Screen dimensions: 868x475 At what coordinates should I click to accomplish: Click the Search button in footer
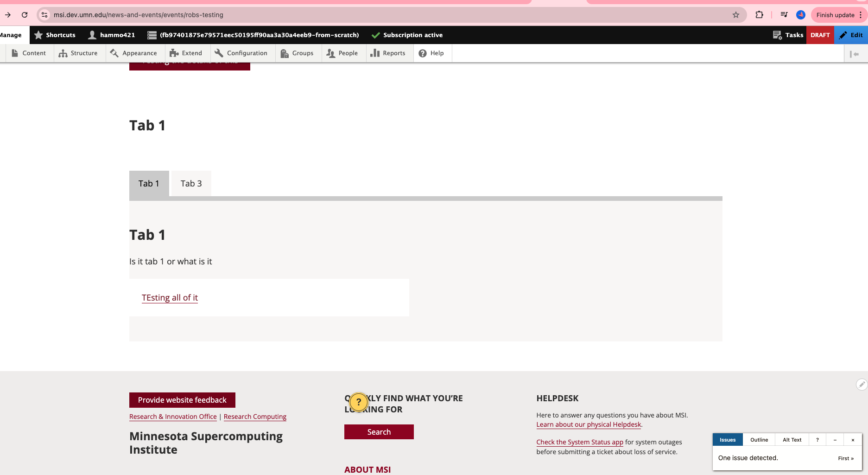tap(379, 432)
